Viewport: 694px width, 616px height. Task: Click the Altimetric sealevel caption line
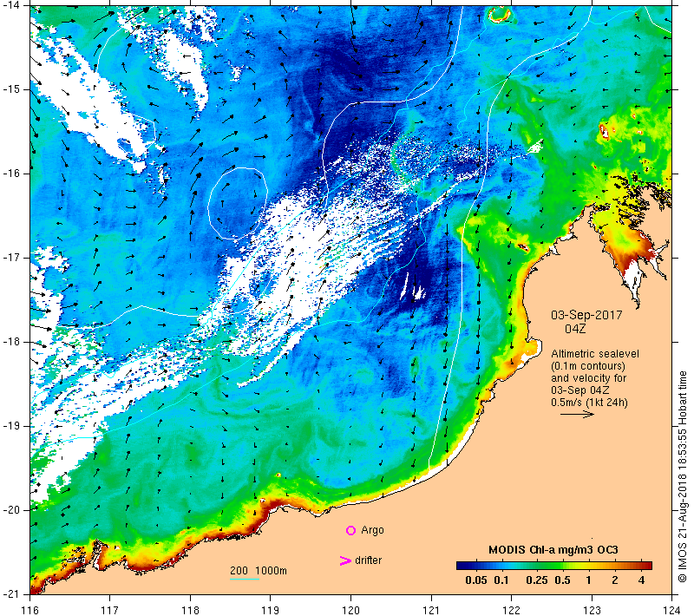coord(595,354)
